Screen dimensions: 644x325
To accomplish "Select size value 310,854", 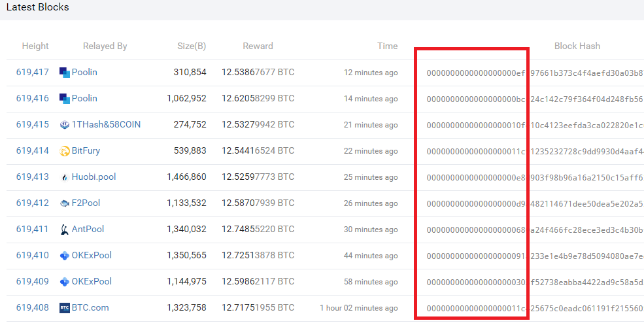I will click(x=190, y=73).
